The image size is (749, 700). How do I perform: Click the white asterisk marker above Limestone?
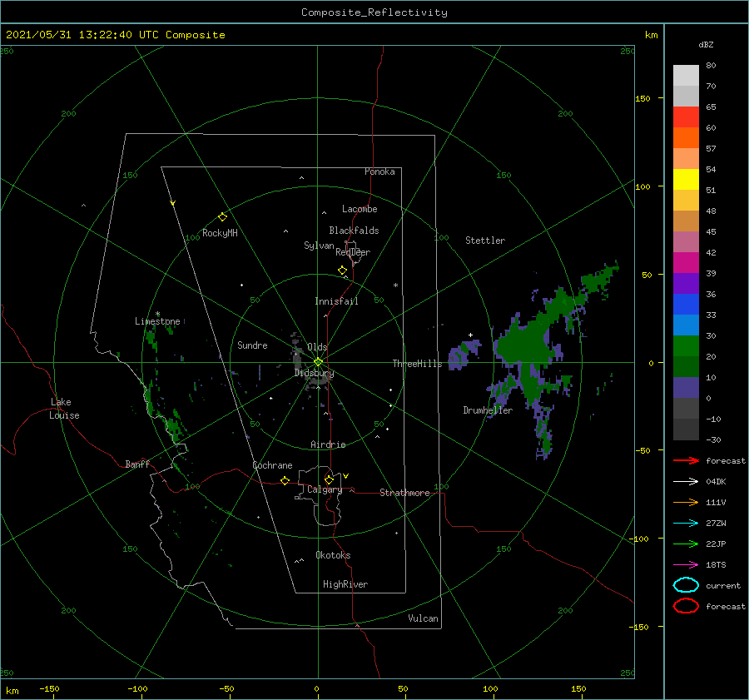pos(157,314)
